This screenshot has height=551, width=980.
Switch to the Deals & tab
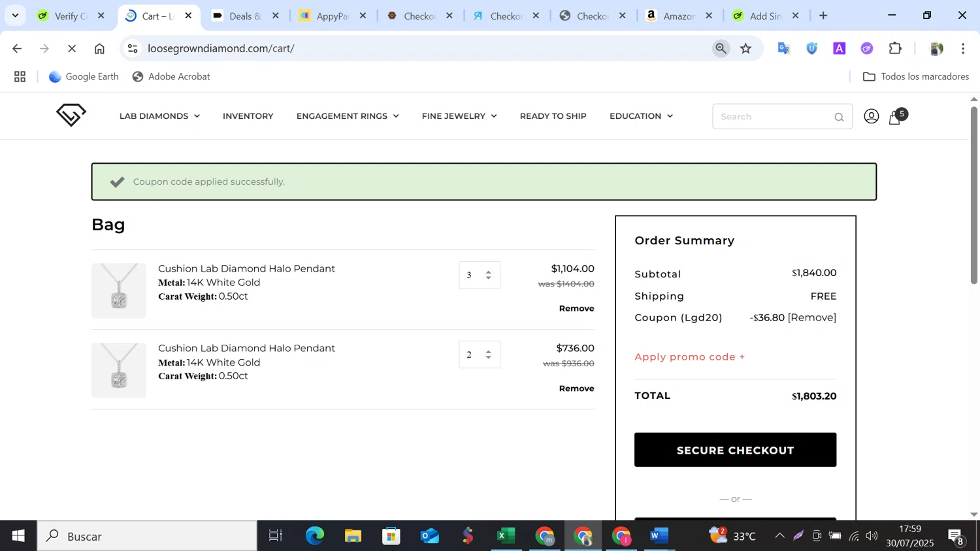tap(245, 16)
